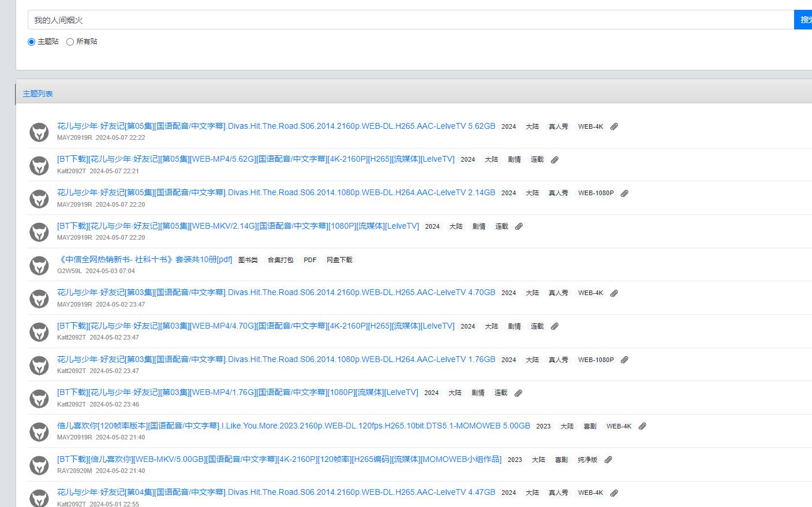Viewport: 812px width, 507px height.
Task: Click attachment icon on 第03集 4.70GB row
Action: [614, 293]
